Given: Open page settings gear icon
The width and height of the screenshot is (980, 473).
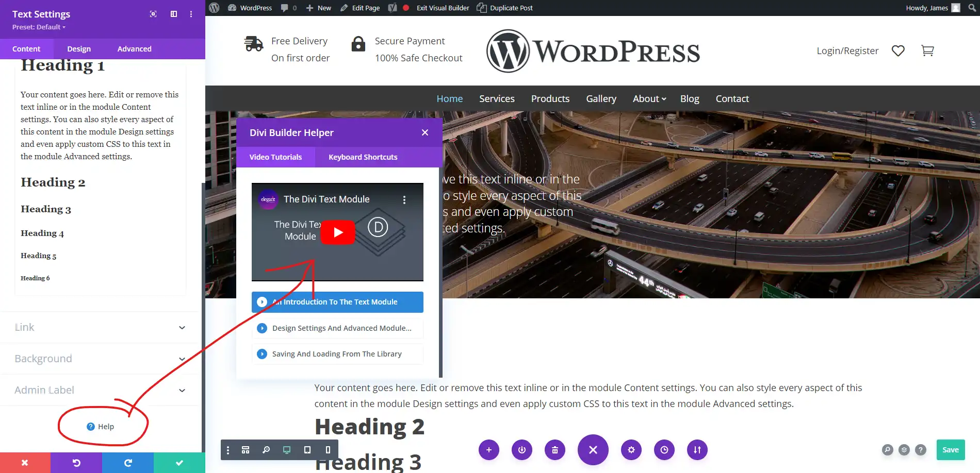Looking at the screenshot, I should (x=631, y=450).
